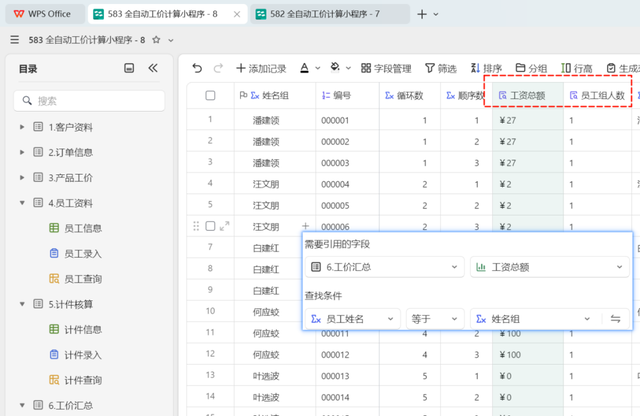Click the 员工组人数 column header

pyautogui.click(x=597, y=96)
